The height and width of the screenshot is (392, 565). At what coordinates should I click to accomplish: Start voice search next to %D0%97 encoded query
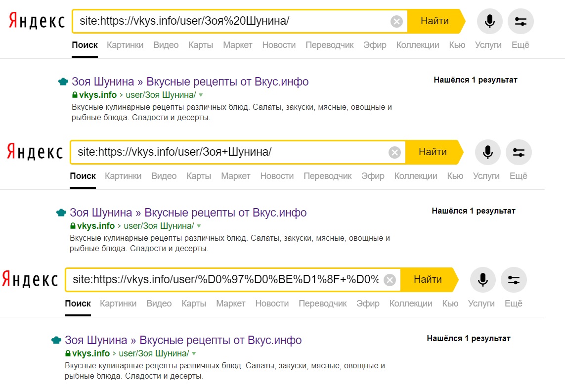tap(483, 280)
